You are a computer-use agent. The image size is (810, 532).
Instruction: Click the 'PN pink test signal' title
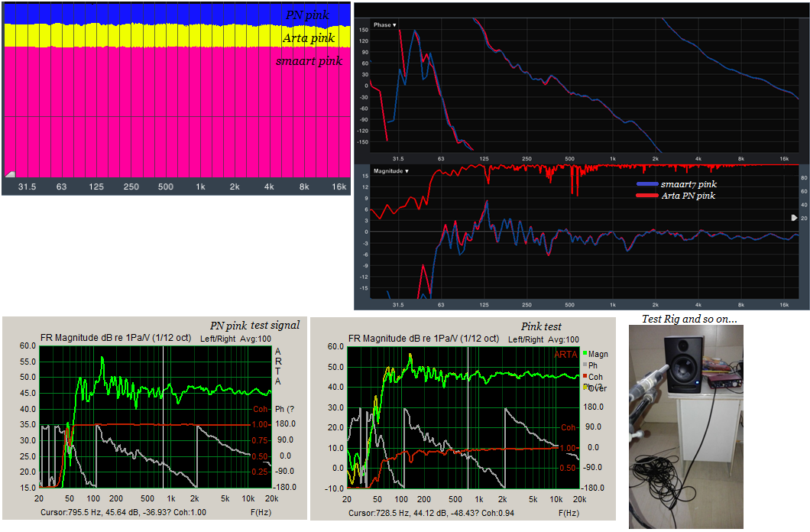point(254,326)
